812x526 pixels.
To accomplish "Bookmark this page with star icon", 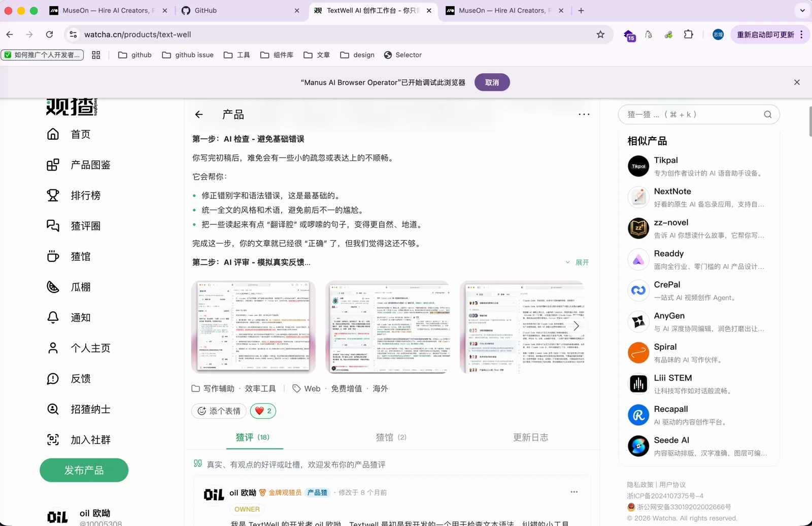I will [600, 35].
